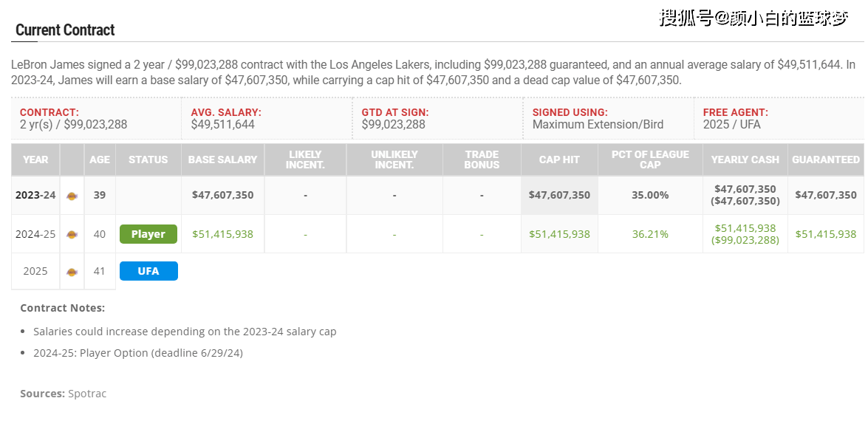This screenshot has height=432, width=868.
Task: Click the YEARLY CASH column header
Action: click(745, 160)
